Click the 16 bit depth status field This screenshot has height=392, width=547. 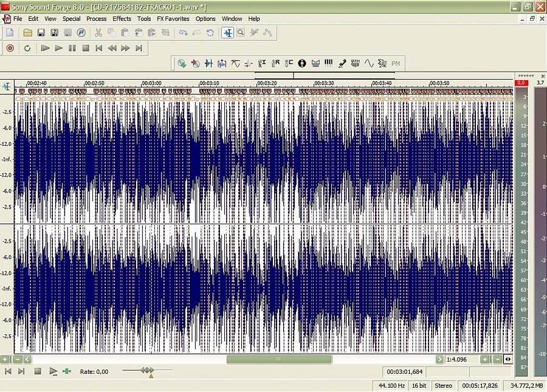click(x=419, y=386)
